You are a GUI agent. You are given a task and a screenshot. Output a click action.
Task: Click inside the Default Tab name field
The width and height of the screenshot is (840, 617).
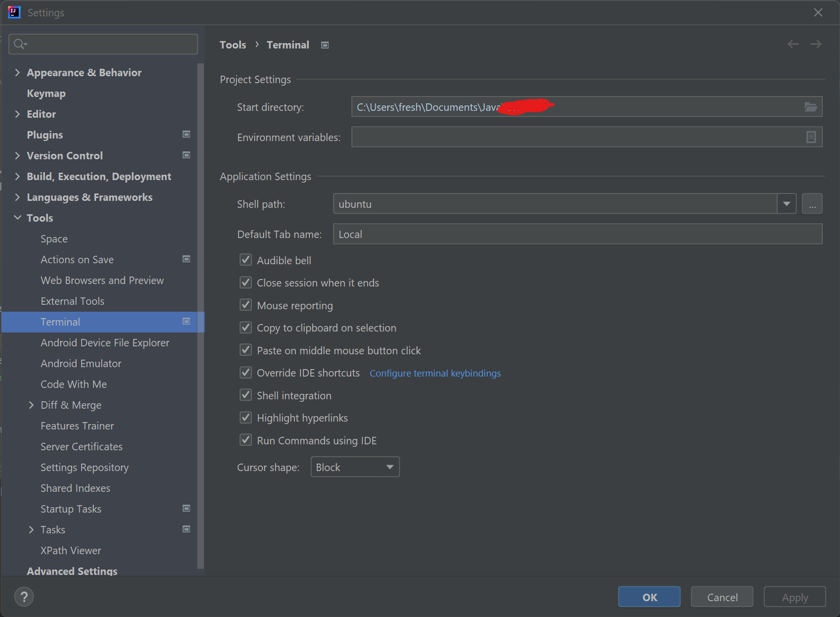[x=495, y=234]
